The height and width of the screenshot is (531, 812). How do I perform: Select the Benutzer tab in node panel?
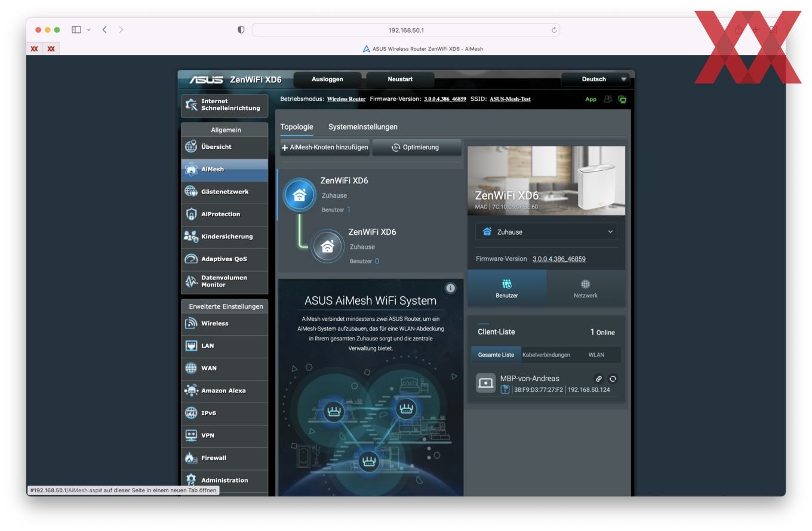tap(507, 288)
